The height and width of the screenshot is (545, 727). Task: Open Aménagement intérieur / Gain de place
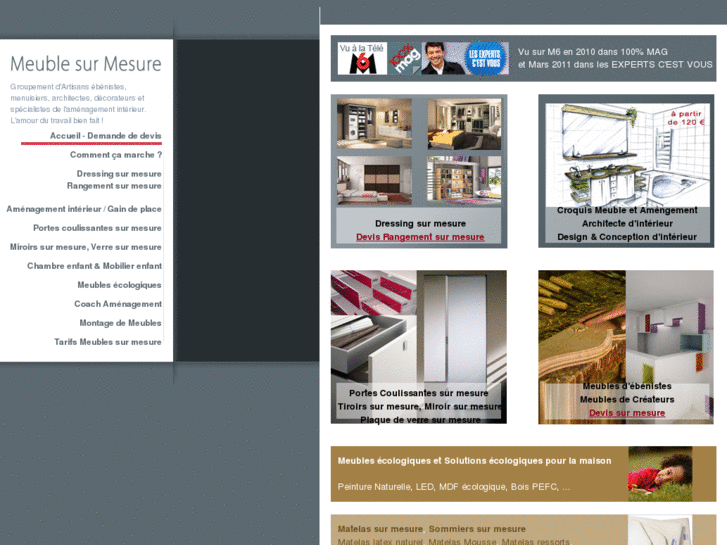pyautogui.click(x=84, y=209)
